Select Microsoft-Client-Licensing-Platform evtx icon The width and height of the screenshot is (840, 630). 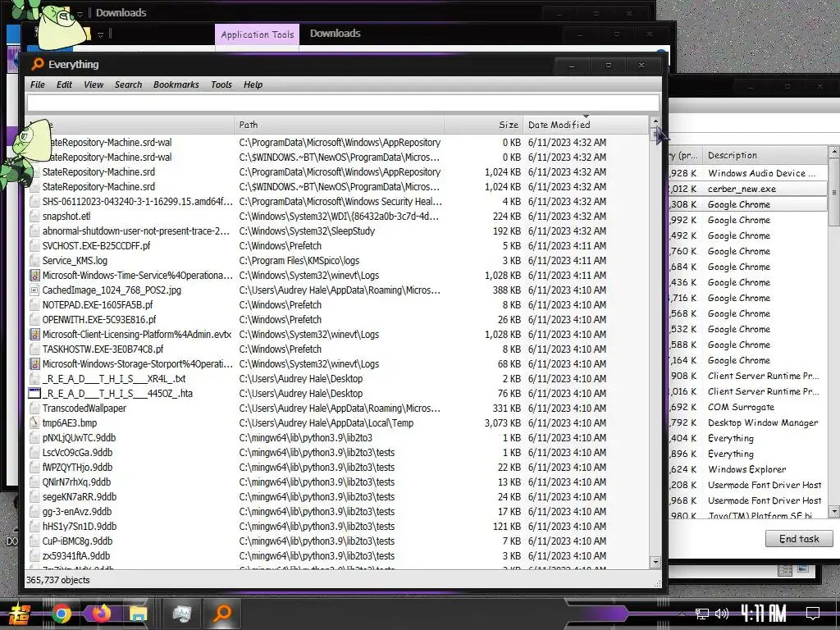pyautogui.click(x=34, y=335)
